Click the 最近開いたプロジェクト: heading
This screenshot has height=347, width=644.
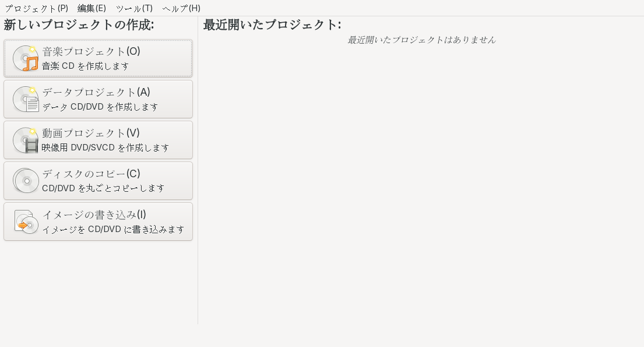(x=272, y=24)
